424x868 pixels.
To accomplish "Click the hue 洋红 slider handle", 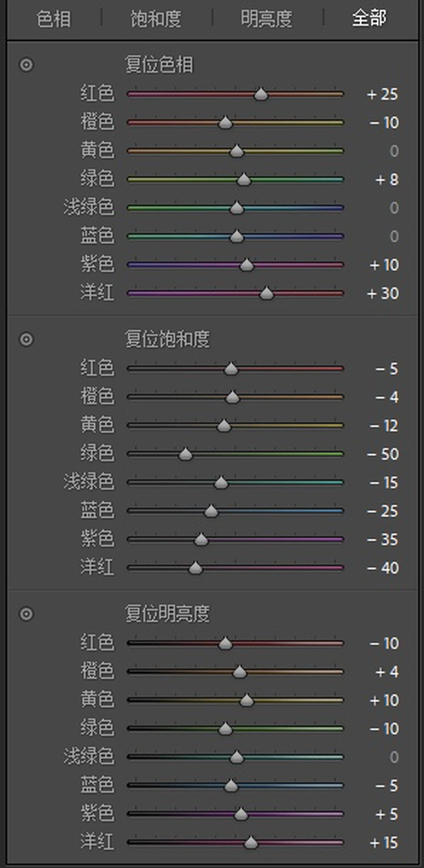I will 267,293.
